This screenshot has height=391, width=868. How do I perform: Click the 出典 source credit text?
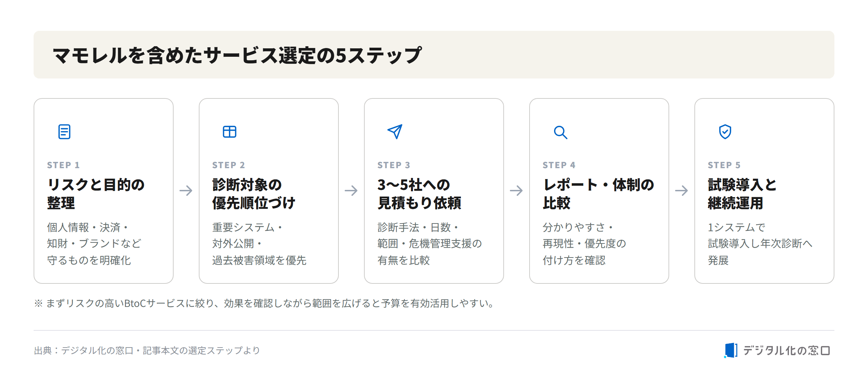coord(147,350)
